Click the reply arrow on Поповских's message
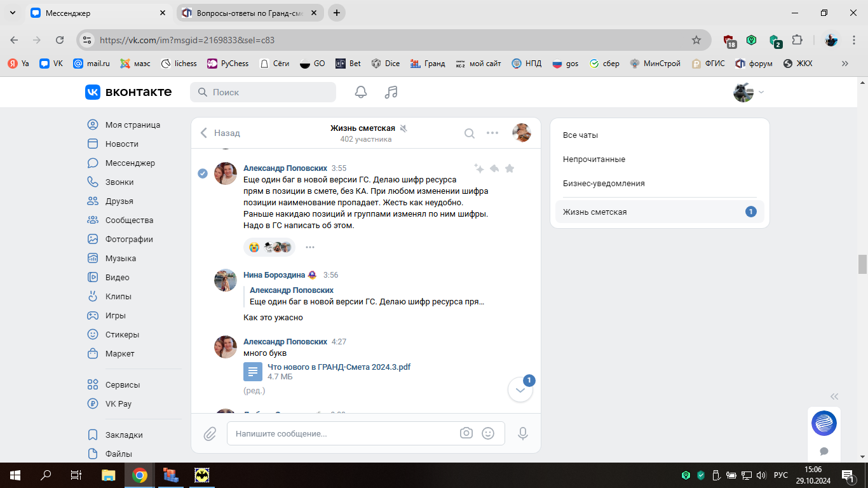 [494, 168]
